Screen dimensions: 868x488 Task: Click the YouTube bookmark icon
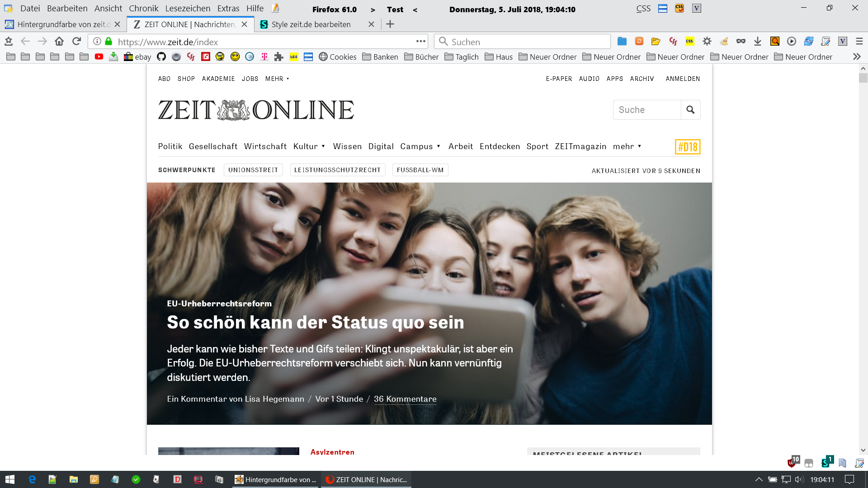coord(99,56)
